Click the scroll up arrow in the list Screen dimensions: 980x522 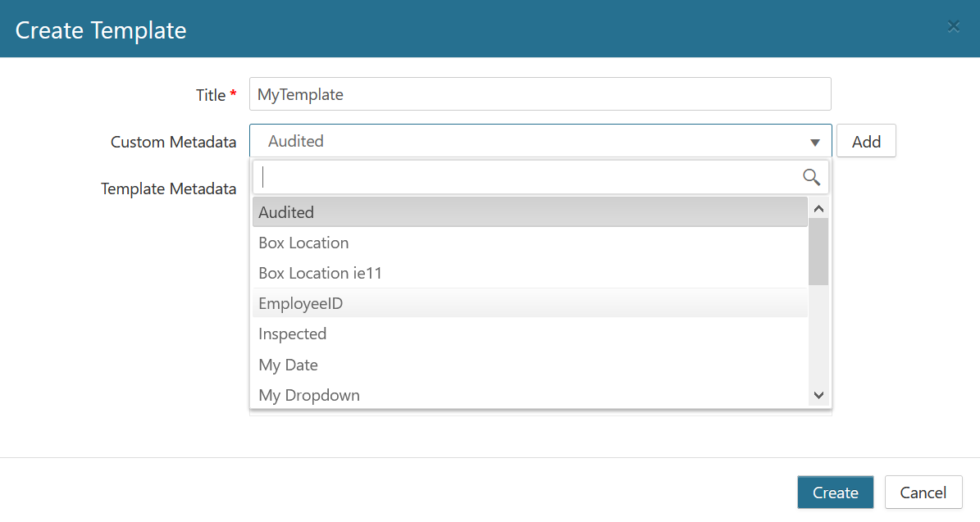point(818,208)
